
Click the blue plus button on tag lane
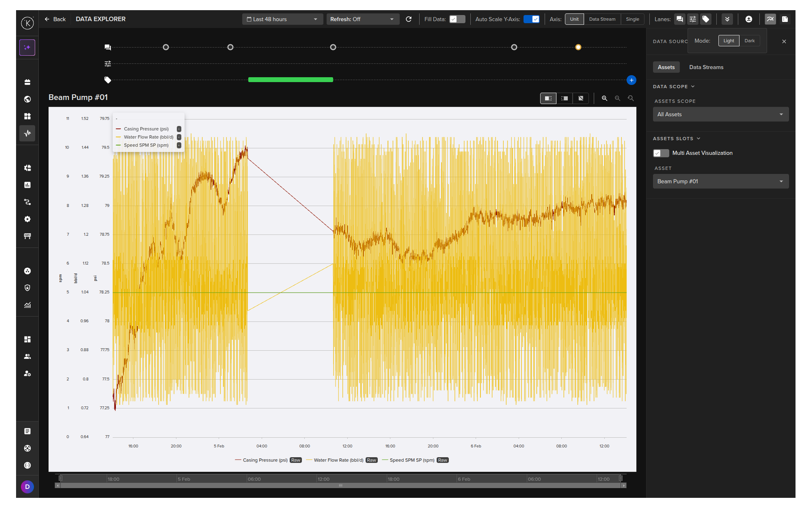(x=631, y=80)
